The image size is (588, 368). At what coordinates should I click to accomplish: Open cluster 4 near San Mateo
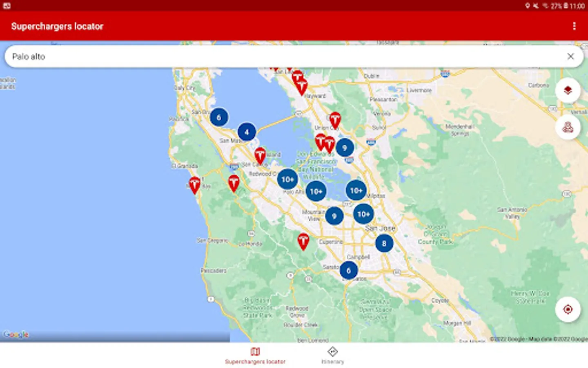(247, 132)
